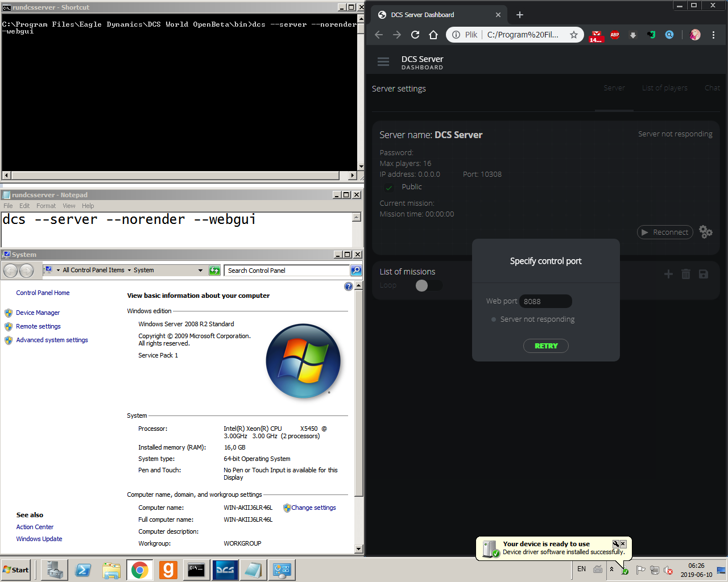View site information icon in address bar
This screenshot has height=582, width=728.
pos(456,35)
